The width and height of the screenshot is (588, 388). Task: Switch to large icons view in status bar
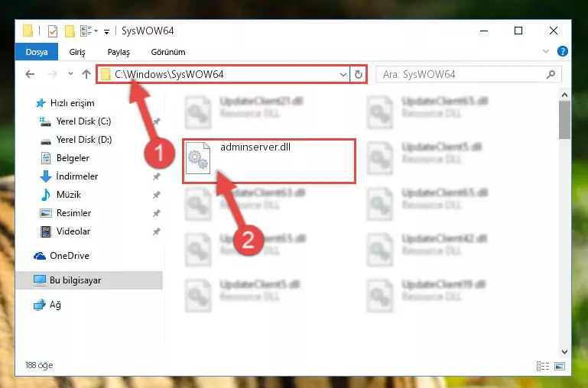pyautogui.click(x=560, y=366)
